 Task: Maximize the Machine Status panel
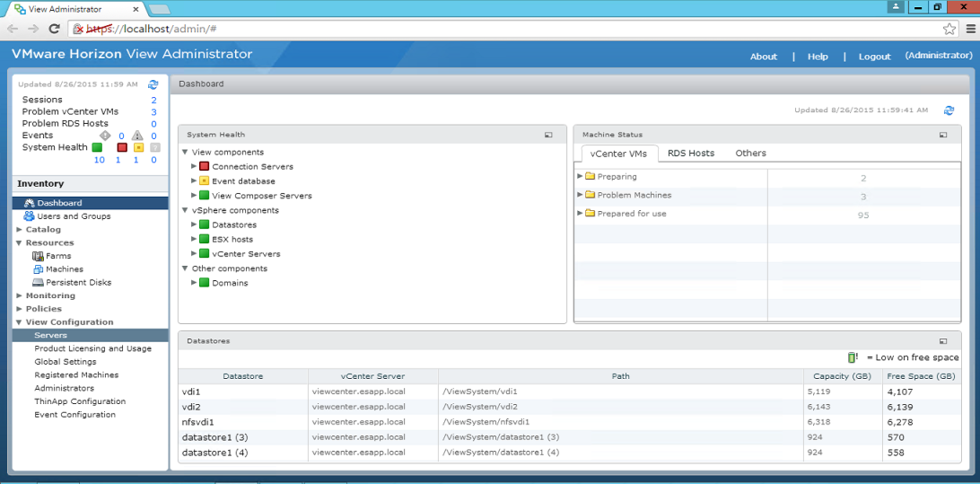click(x=943, y=135)
